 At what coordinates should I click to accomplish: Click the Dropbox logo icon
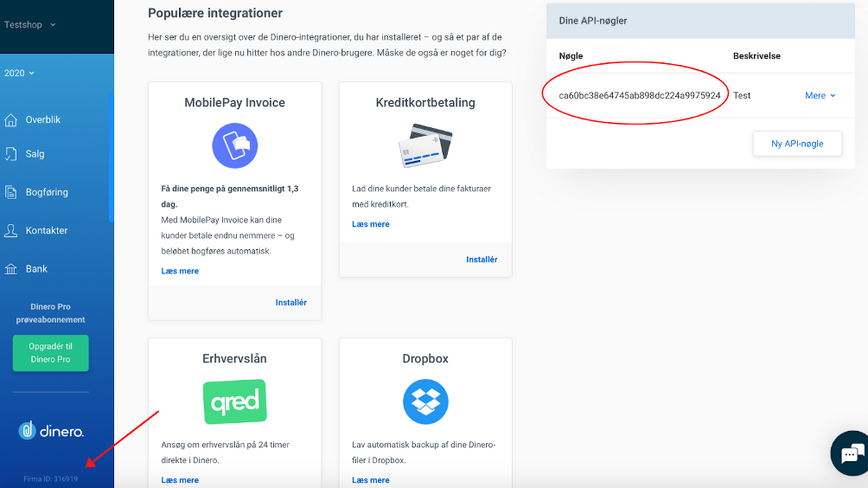click(x=425, y=401)
